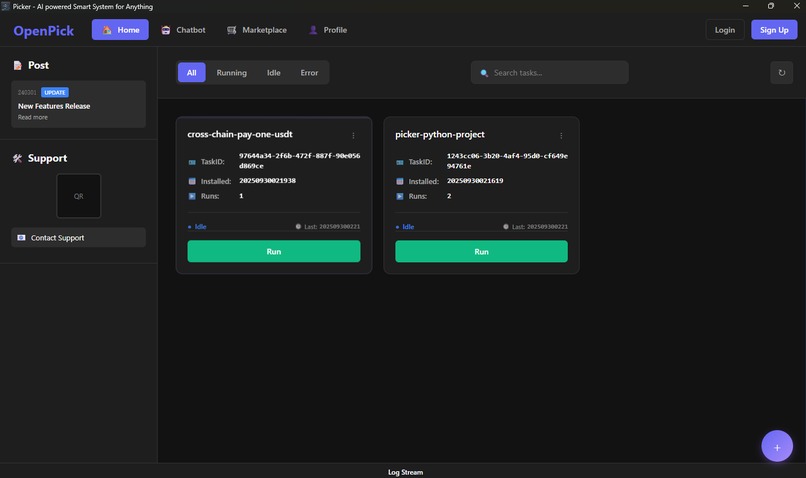This screenshot has width=806, height=478.
Task: Restore down the Picker window
Action: click(771, 6)
